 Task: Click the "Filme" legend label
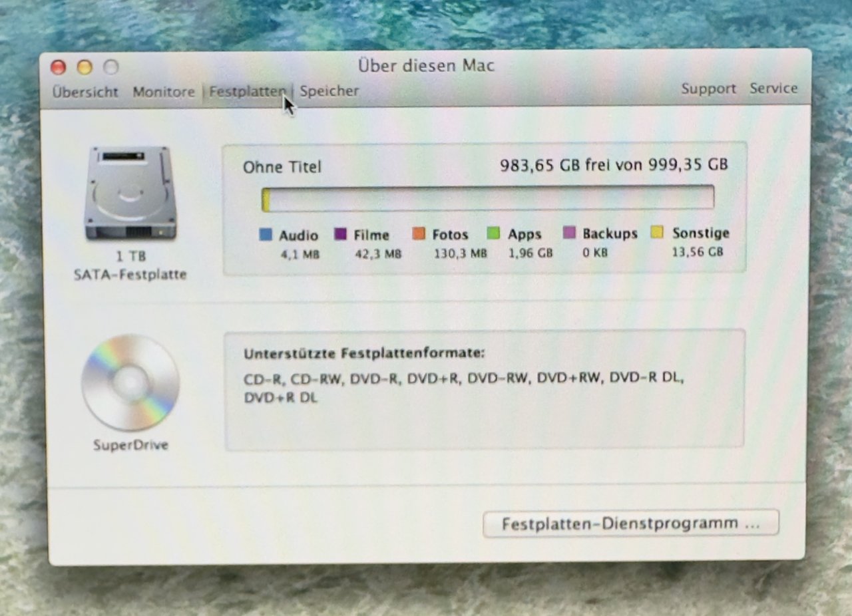(371, 235)
